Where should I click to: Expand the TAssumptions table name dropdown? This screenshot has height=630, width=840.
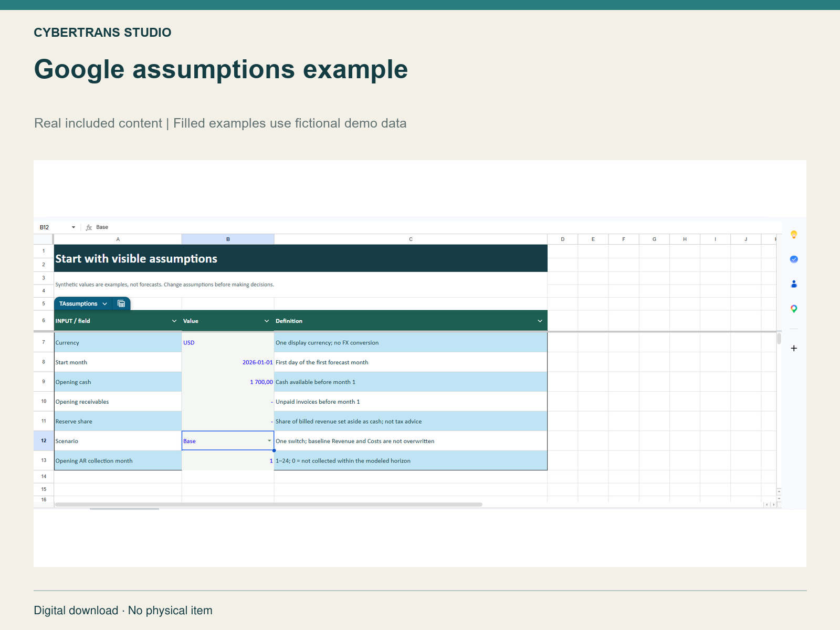(x=105, y=303)
